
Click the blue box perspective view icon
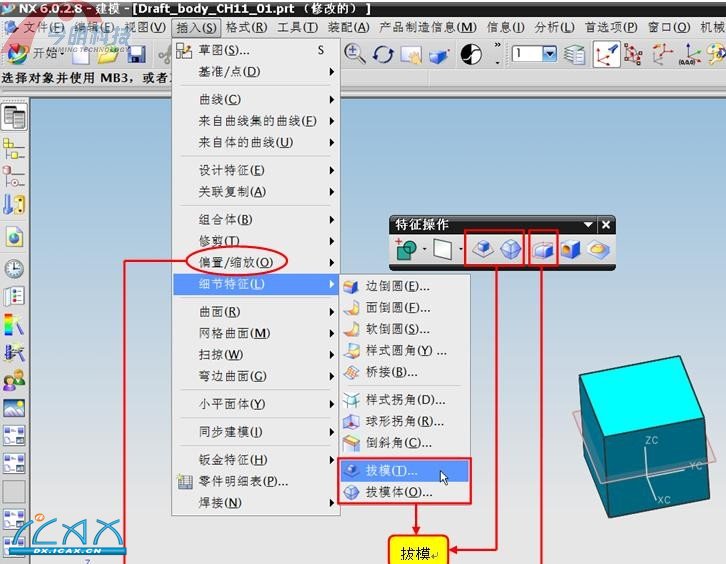(438, 56)
